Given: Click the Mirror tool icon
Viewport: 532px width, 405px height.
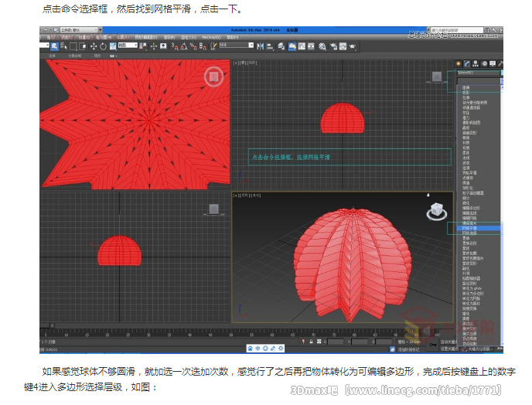Looking at the screenshot, I should [261, 46].
